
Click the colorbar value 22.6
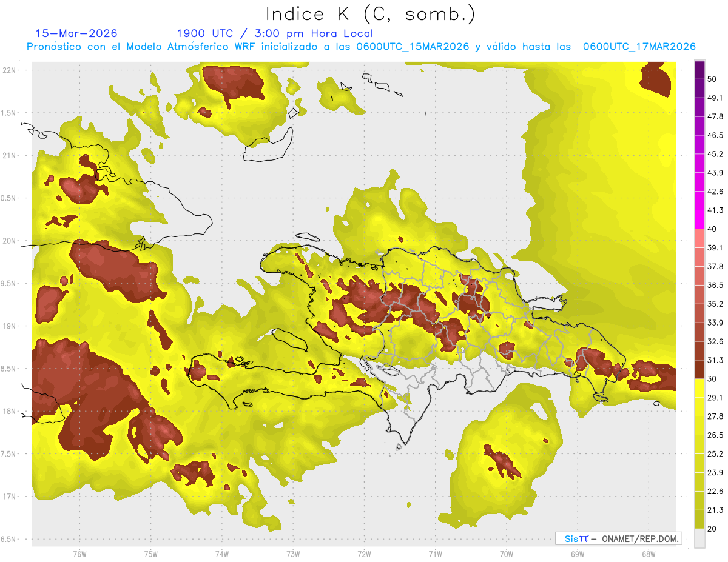pos(715,492)
